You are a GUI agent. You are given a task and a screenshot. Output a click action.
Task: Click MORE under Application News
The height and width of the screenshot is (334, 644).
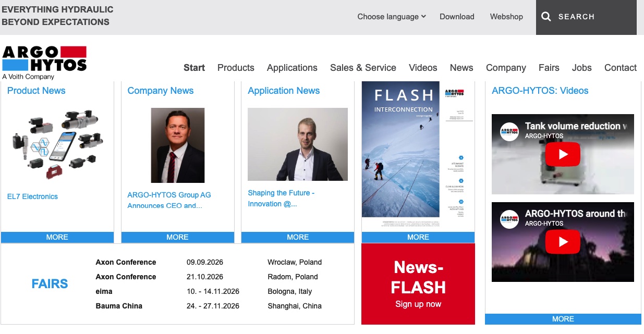[x=298, y=237]
